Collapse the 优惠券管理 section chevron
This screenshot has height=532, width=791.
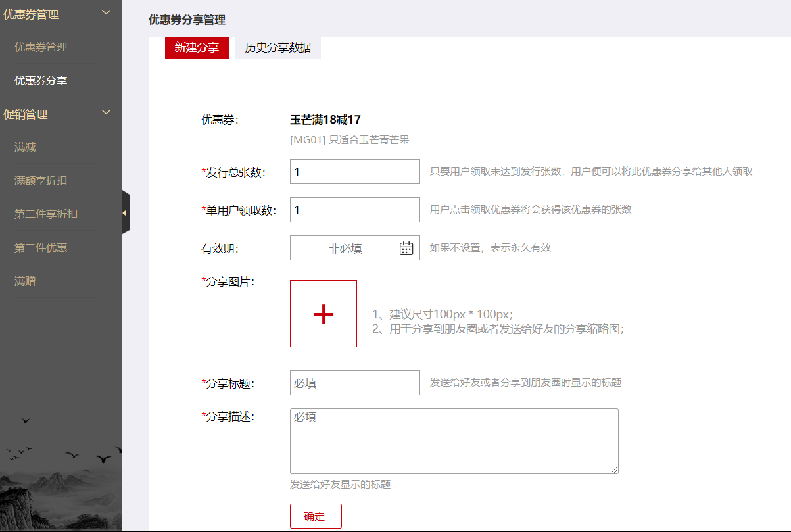coord(106,12)
